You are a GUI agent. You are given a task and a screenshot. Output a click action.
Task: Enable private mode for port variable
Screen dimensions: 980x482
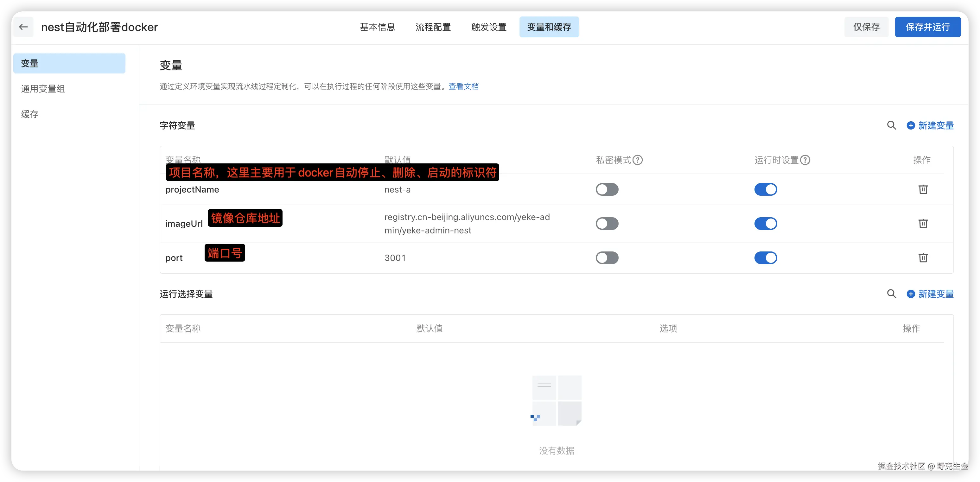(607, 258)
